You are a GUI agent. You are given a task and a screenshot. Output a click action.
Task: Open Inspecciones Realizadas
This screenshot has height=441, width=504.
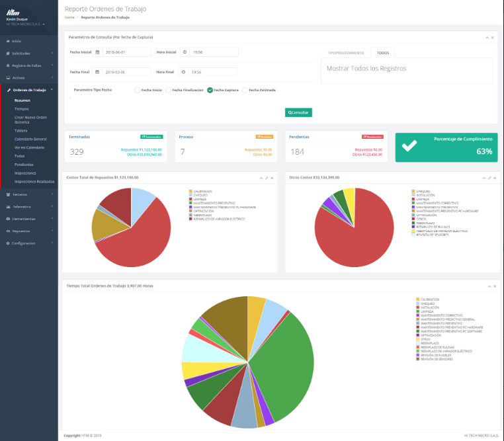pos(34,181)
